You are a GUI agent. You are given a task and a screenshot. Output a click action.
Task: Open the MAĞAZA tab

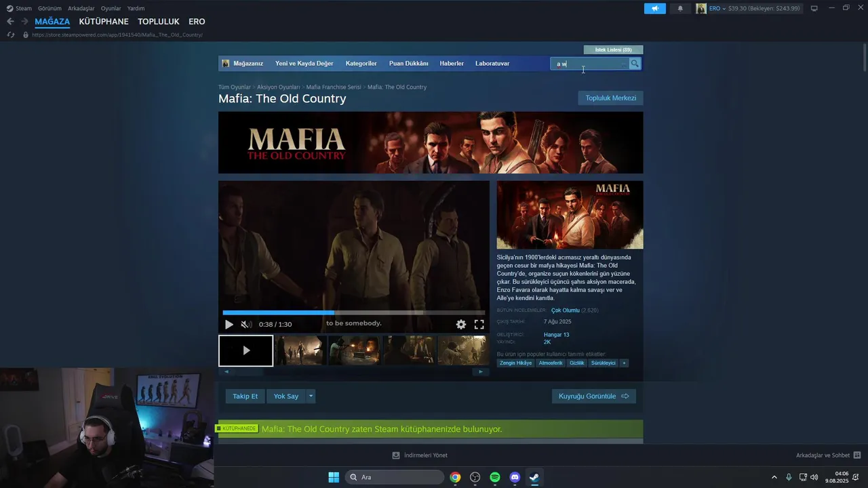click(52, 22)
